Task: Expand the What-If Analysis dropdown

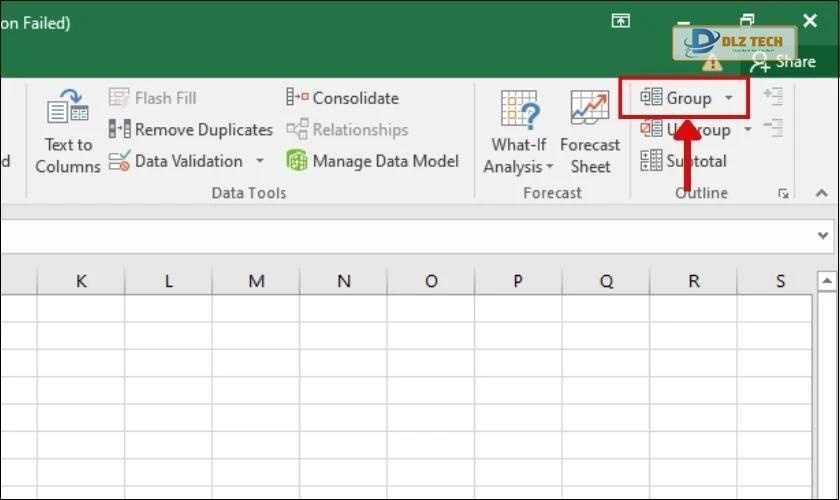Action: pos(549,167)
